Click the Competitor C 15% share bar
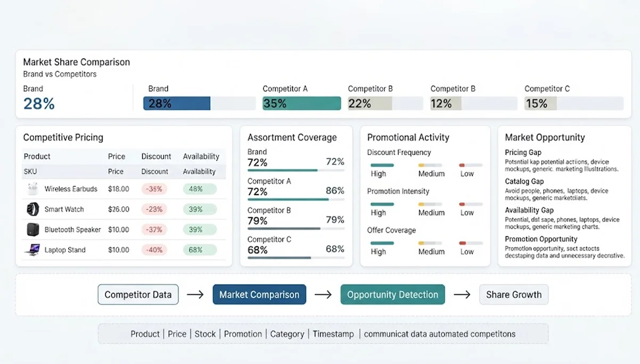Image resolution: width=640 pixels, height=364 pixels. click(574, 103)
